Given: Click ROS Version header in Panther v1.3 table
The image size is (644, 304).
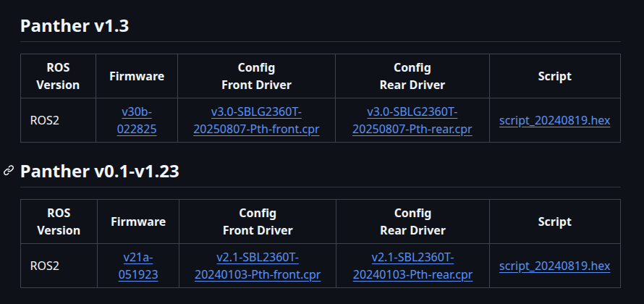Looking at the screenshot, I should point(58,76).
